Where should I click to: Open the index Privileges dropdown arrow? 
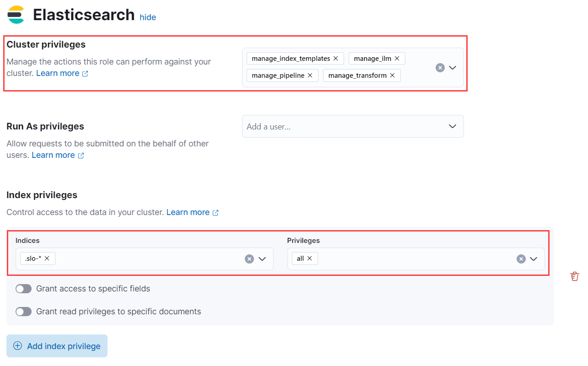click(x=534, y=259)
